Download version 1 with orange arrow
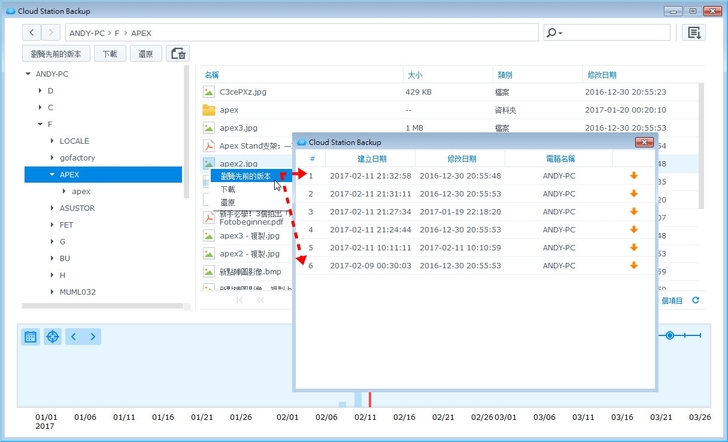The image size is (728, 442). (x=633, y=176)
